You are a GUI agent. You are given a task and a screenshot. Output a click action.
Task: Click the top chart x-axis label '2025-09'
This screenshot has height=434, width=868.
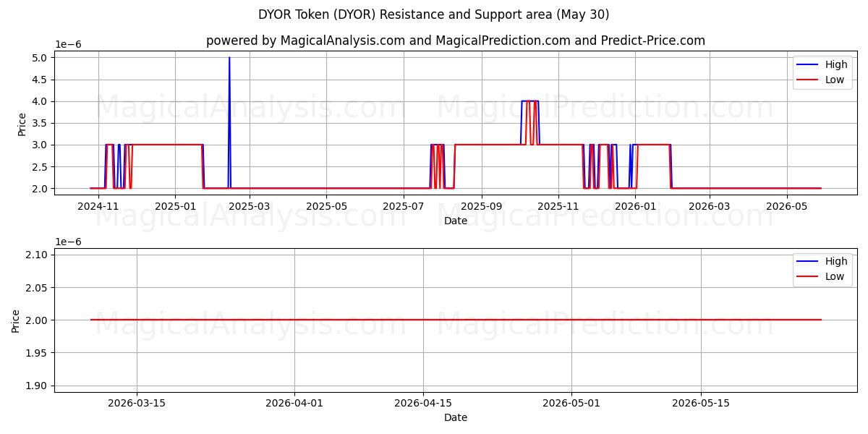[482, 206]
